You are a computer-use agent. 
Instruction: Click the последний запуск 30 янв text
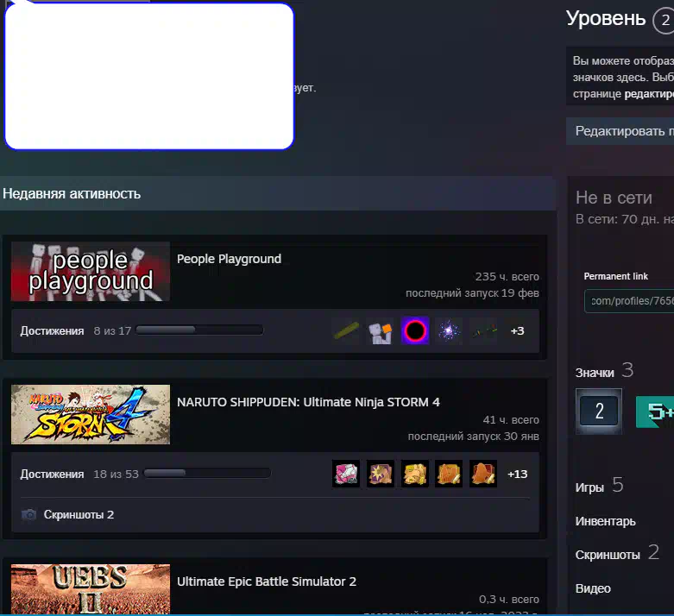coord(473,437)
